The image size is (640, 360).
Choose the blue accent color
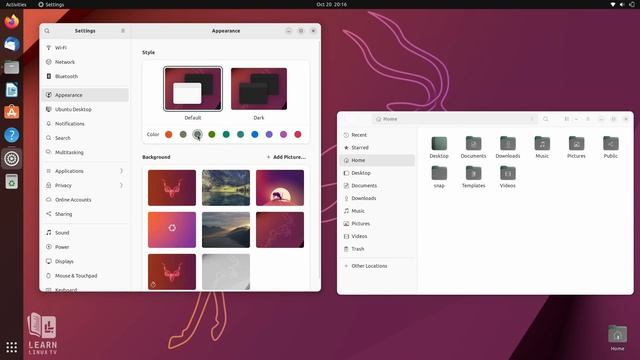[255, 134]
